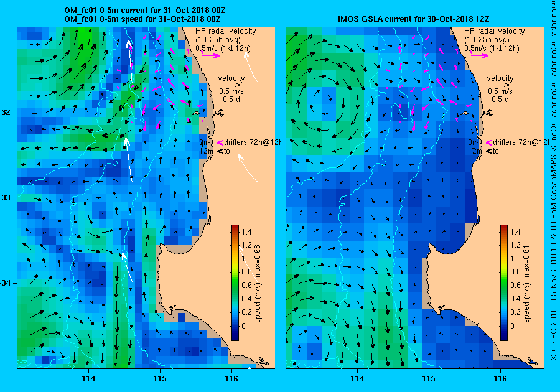Click the black velocity scale arrow in left map
Screen dimensions: 560x392
(231, 85)
